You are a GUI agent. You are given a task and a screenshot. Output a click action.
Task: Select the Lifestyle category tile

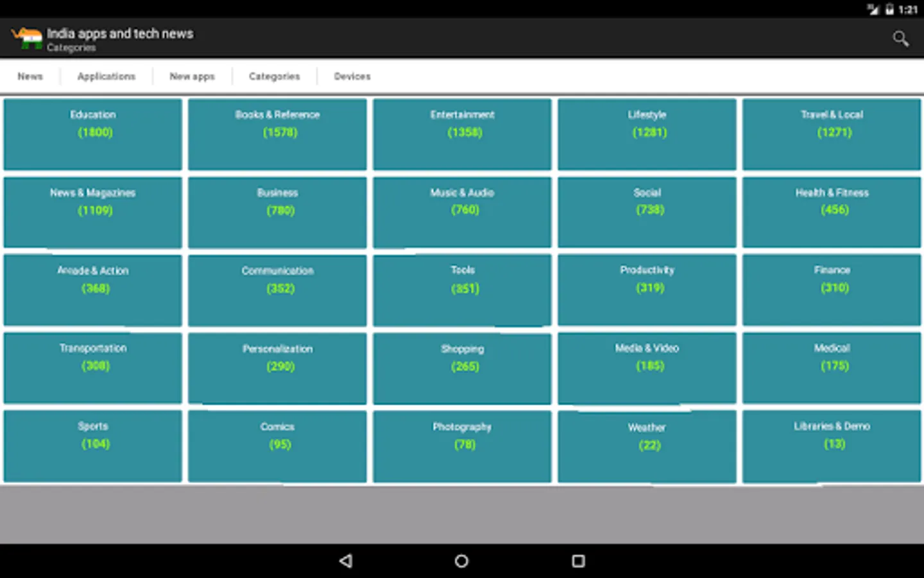pos(647,134)
